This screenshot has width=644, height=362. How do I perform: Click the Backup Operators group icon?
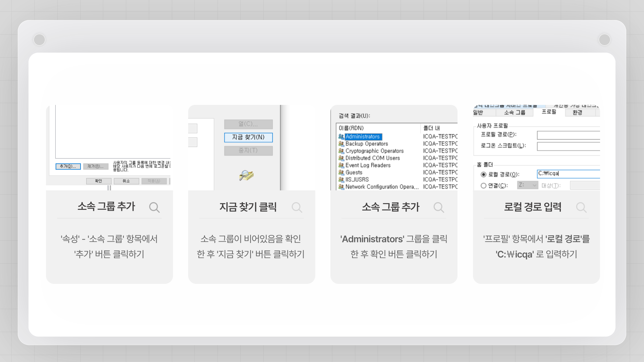click(341, 144)
